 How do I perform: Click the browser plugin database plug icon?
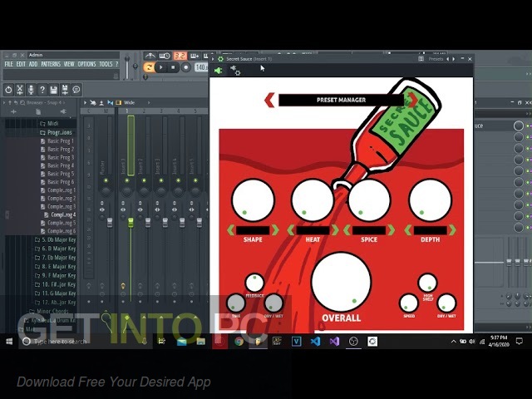63,111
